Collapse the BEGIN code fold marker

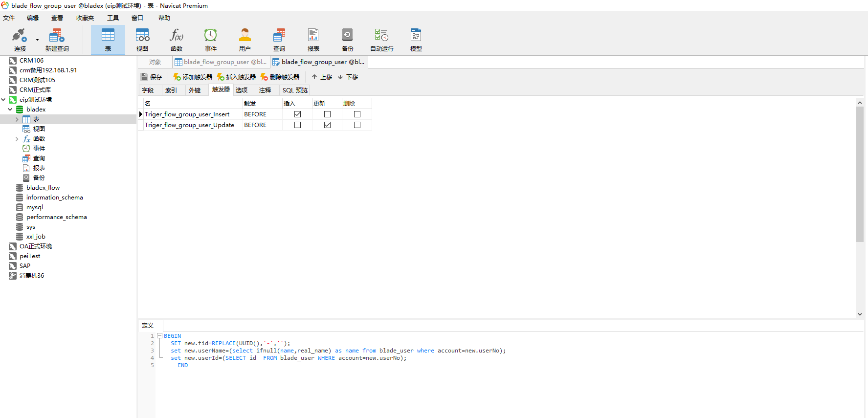[159, 336]
